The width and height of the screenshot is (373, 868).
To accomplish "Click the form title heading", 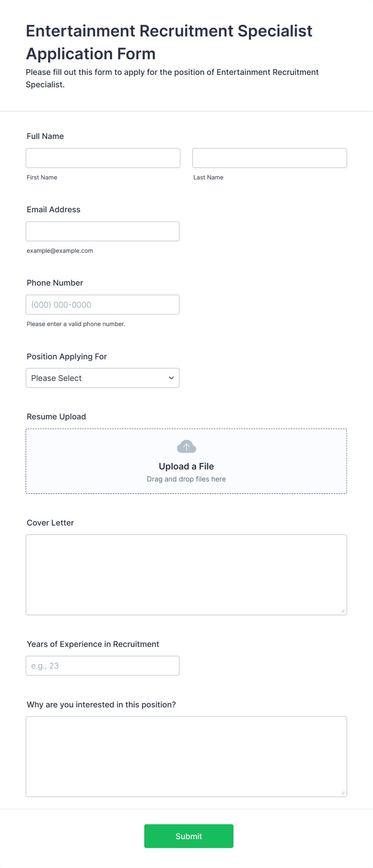I will click(169, 42).
